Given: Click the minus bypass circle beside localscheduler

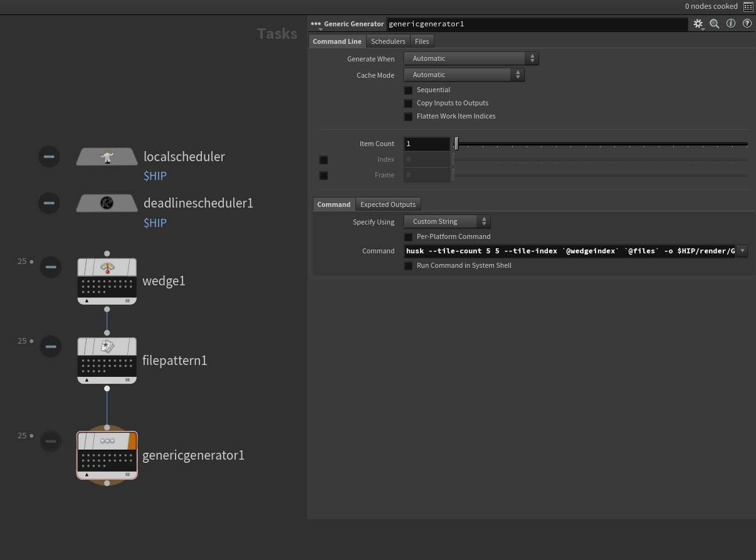Looking at the screenshot, I should click(49, 157).
